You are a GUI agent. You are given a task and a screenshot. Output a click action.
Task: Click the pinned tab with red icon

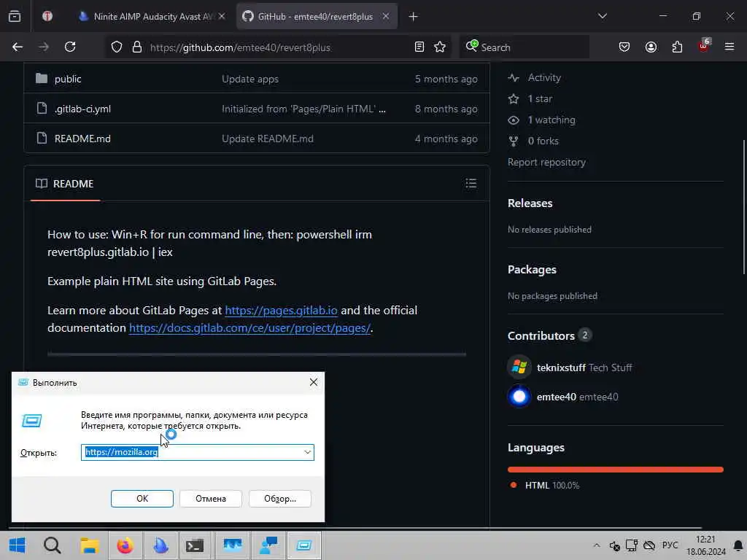tap(47, 16)
